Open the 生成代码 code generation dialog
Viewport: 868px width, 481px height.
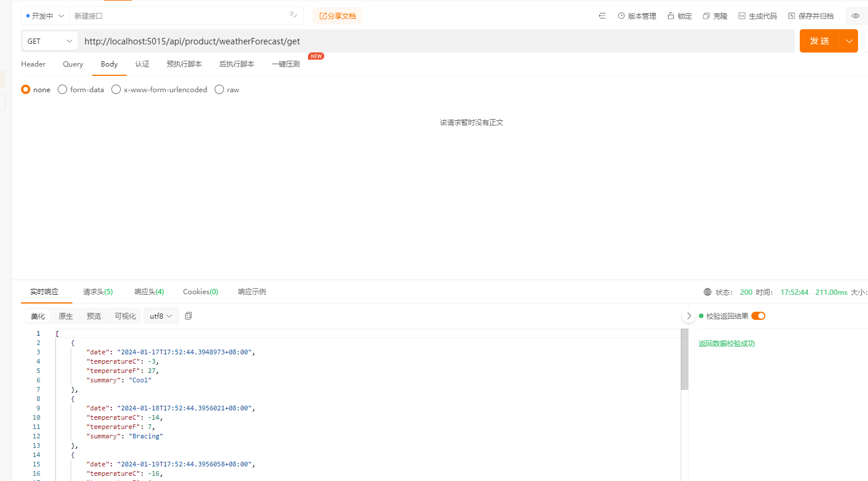pos(757,16)
